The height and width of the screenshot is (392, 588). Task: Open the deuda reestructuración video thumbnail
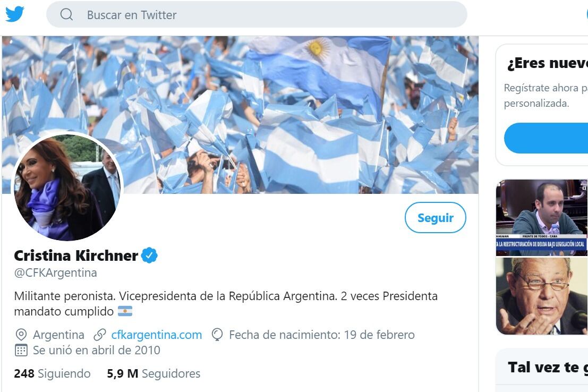tap(541, 217)
